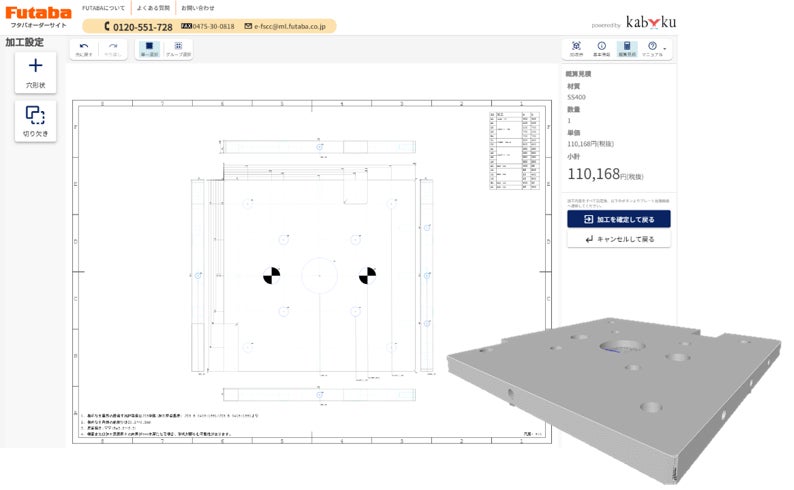Open the マニュアル help icon
This screenshot has width=794, height=490.
[652, 48]
